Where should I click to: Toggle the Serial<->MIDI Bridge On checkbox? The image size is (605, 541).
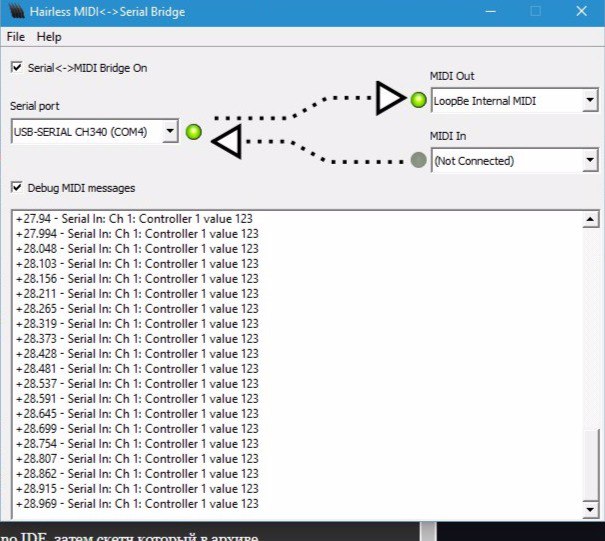click(16, 67)
